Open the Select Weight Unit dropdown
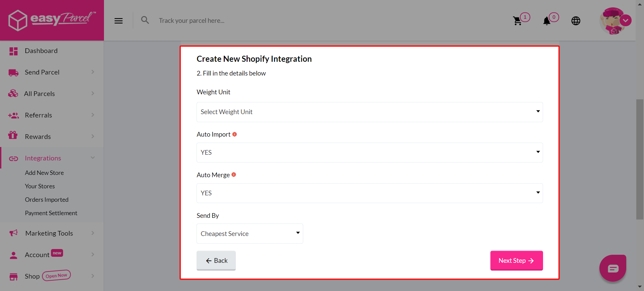Viewport: 644px width, 291px height. pos(370,112)
